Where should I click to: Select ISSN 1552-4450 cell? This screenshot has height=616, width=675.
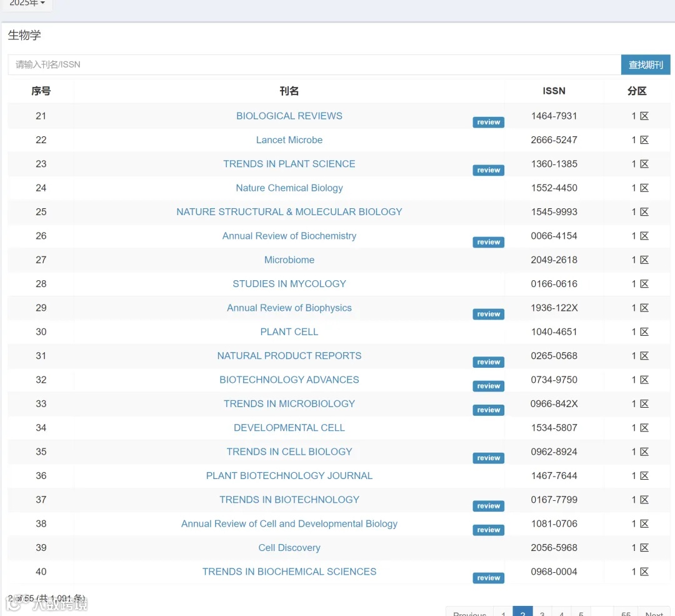tap(554, 188)
